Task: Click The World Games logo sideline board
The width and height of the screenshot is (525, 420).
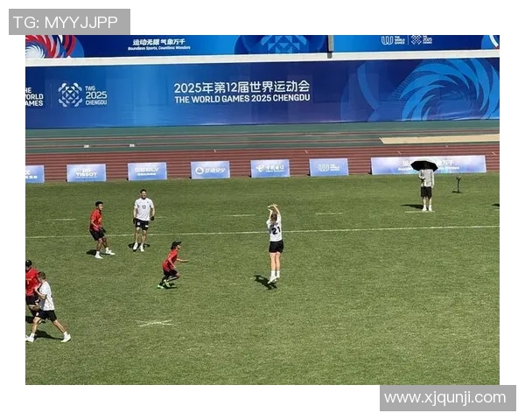Action: click(328, 167)
